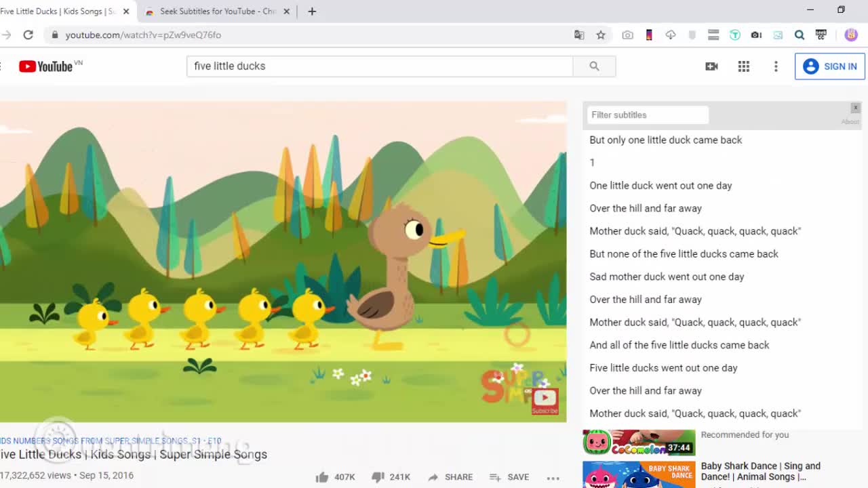This screenshot has width=868, height=488.
Task: Reload the YouTube page
Action: coord(28,35)
